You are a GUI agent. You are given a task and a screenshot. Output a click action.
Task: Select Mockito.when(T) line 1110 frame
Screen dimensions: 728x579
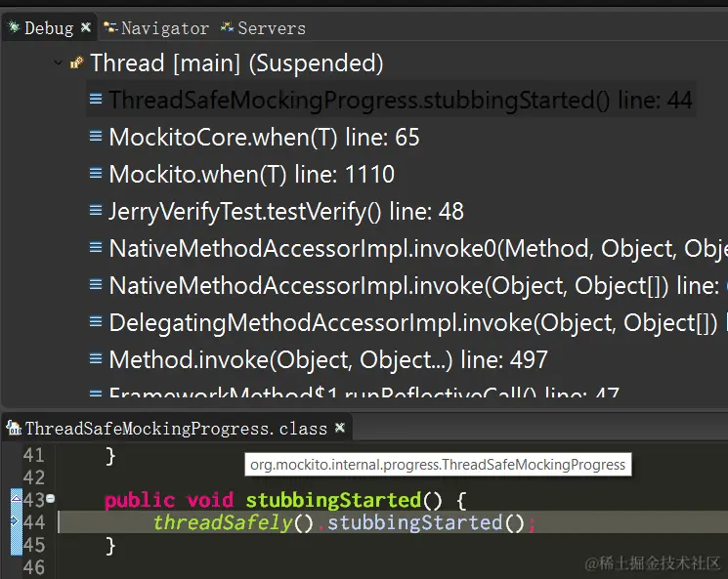(252, 174)
